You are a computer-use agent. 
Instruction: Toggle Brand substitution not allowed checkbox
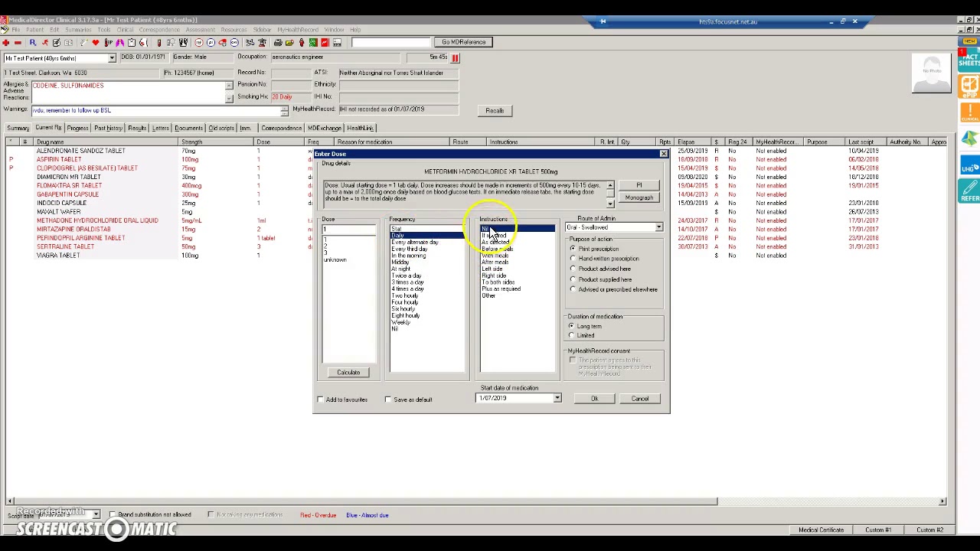113,515
